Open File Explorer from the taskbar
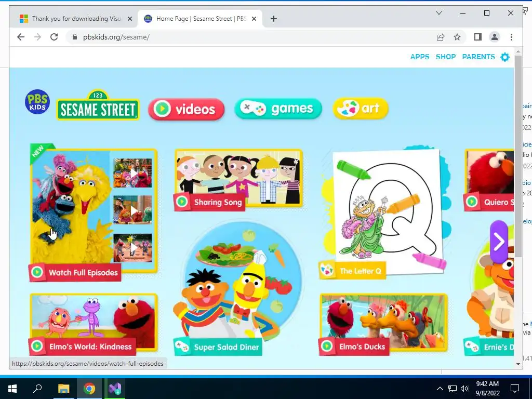532x399 pixels. pyautogui.click(x=63, y=389)
